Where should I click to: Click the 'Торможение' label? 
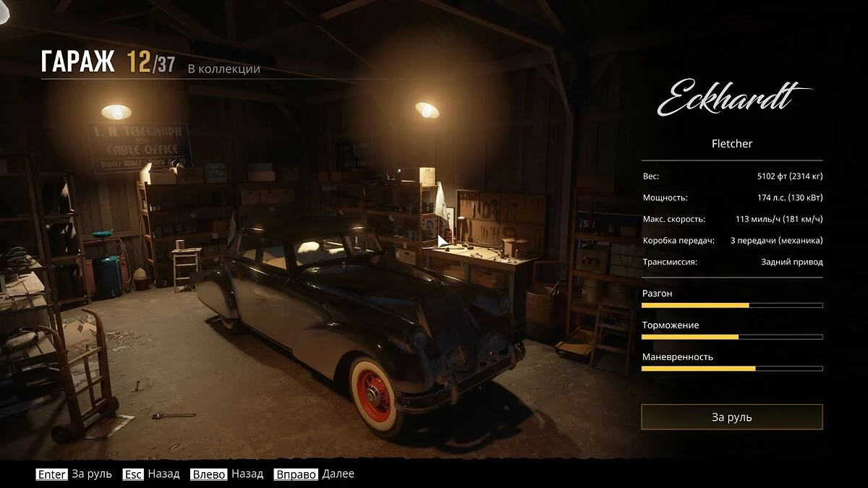(671, 325)
